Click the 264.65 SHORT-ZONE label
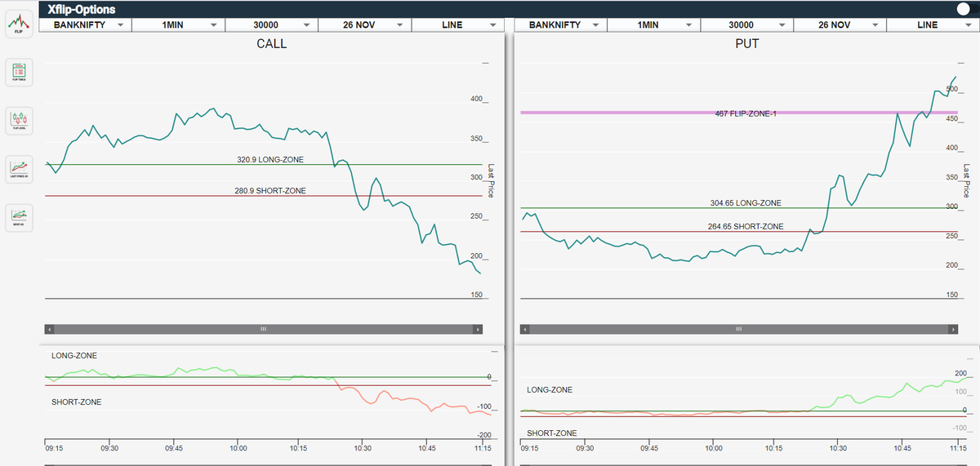Image resolution: width=980 pixels, height=466 pixels. pos(746,226)
